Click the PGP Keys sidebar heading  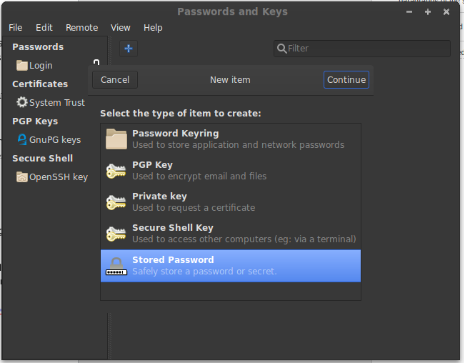tap(35, 121)
